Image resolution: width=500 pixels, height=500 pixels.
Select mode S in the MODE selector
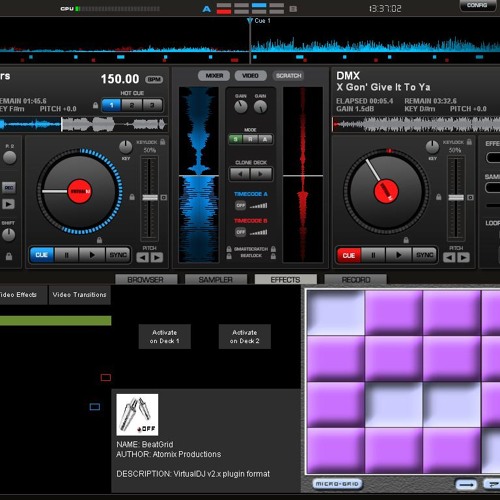click(236, 139)
